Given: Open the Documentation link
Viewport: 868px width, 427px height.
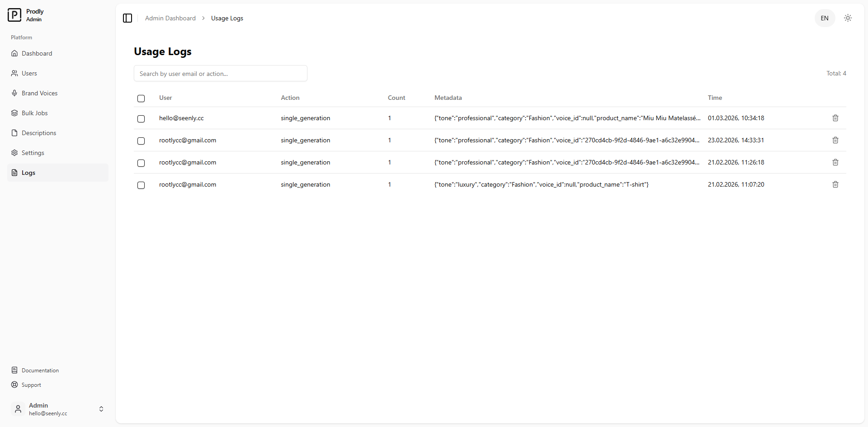Looking at the screenshot, I should 40,371.
